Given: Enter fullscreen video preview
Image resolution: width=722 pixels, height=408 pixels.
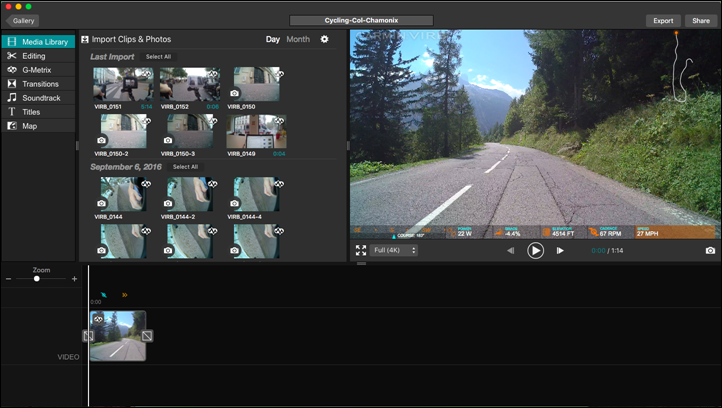Looking at the screenshot, I should click(361, 250).
